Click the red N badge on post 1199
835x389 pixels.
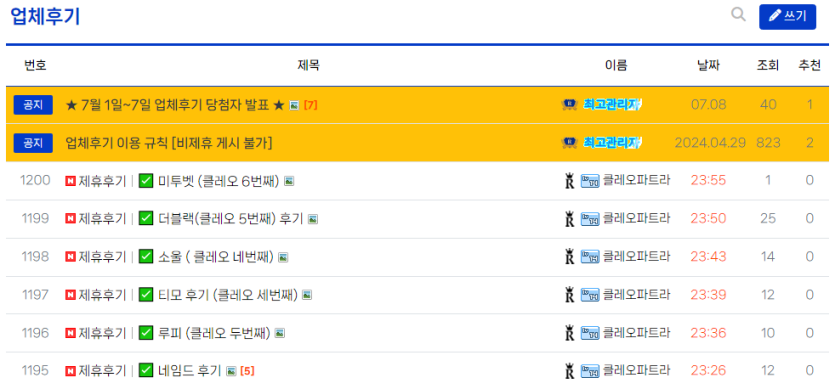[70, 218]
